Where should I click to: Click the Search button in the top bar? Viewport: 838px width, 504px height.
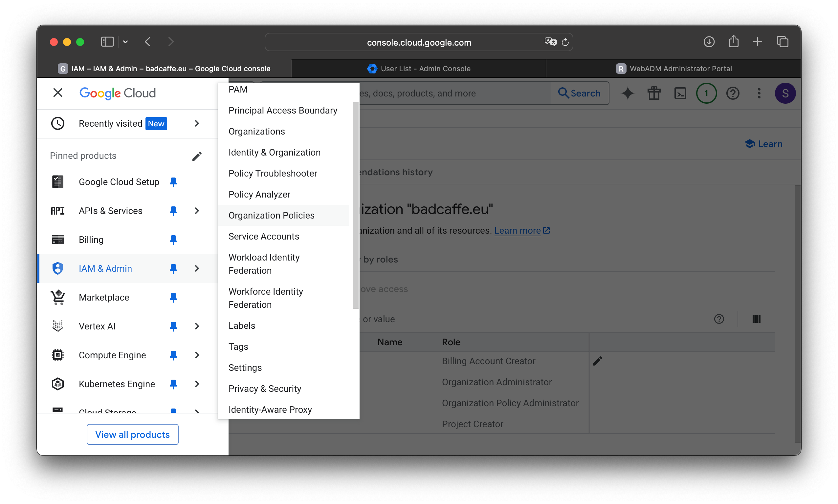pos(580,93)
